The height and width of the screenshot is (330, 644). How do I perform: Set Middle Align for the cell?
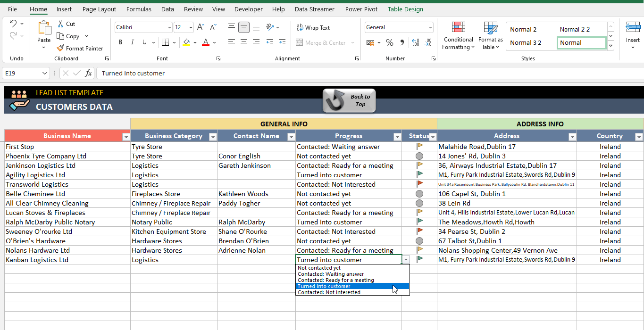tap(243, 27)
